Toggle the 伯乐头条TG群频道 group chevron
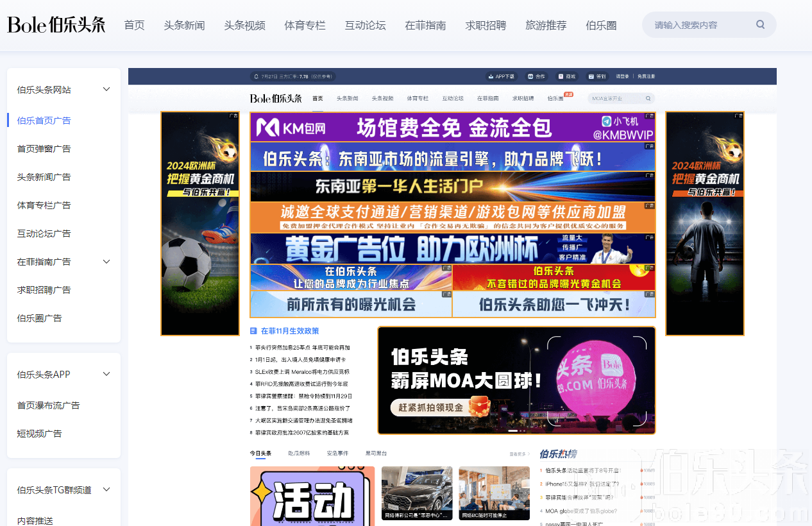Screen dimensions: 812x526 pos(106,489)
